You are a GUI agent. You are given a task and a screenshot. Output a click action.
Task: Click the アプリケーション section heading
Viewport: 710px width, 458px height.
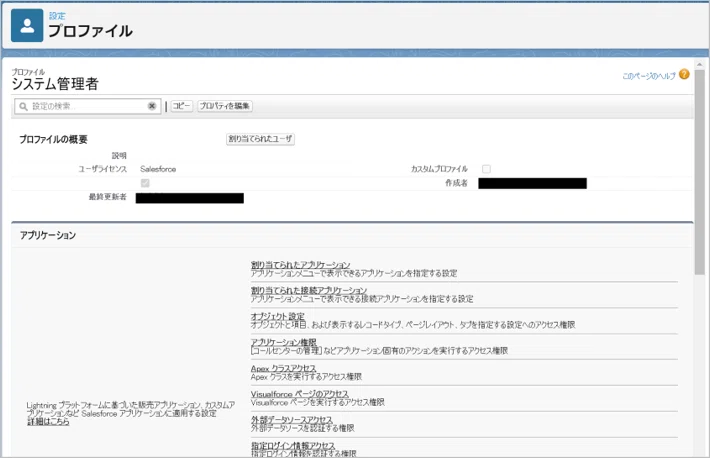48,236
